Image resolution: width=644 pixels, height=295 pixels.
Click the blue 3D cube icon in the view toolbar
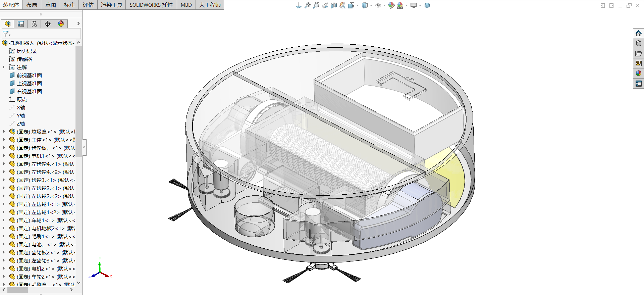coord(427,5)
